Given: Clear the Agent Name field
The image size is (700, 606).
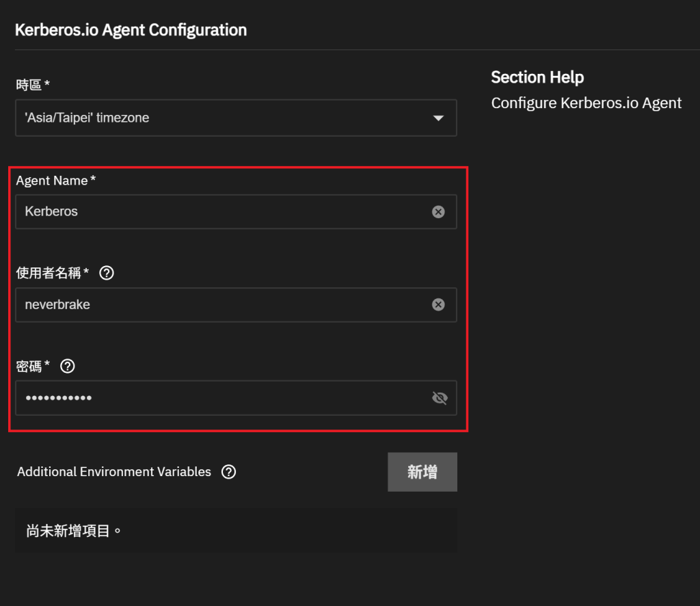Looking at the screenshot, I should [438, 211].
